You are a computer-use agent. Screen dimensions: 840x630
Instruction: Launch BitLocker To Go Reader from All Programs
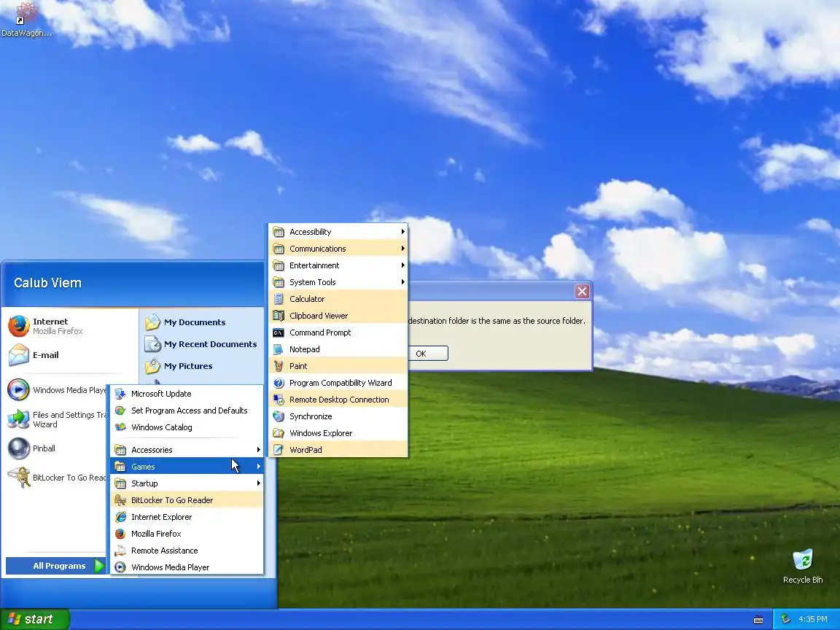coord(187,500)
